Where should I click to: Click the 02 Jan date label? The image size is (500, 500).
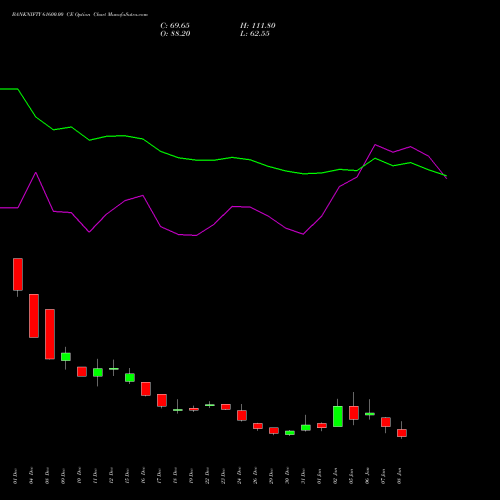[x=335, y=476]
